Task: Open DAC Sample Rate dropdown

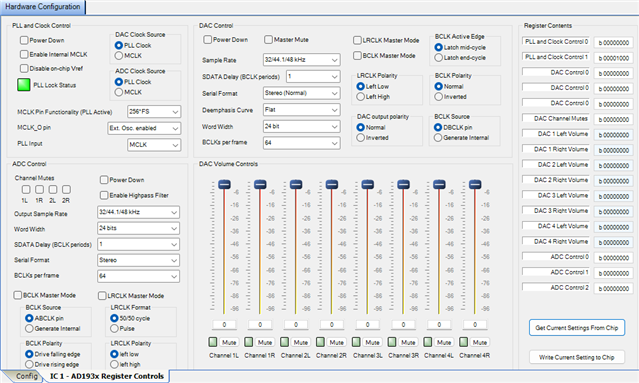Action: click(x=302, y=59)
